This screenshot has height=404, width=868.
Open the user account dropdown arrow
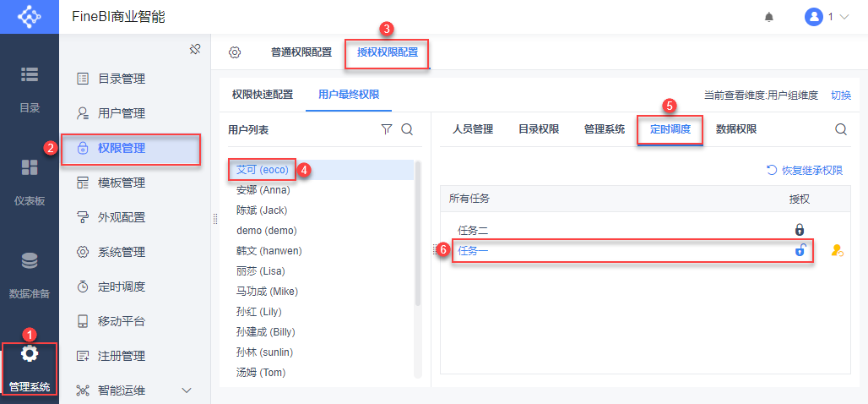pos(844,17)
